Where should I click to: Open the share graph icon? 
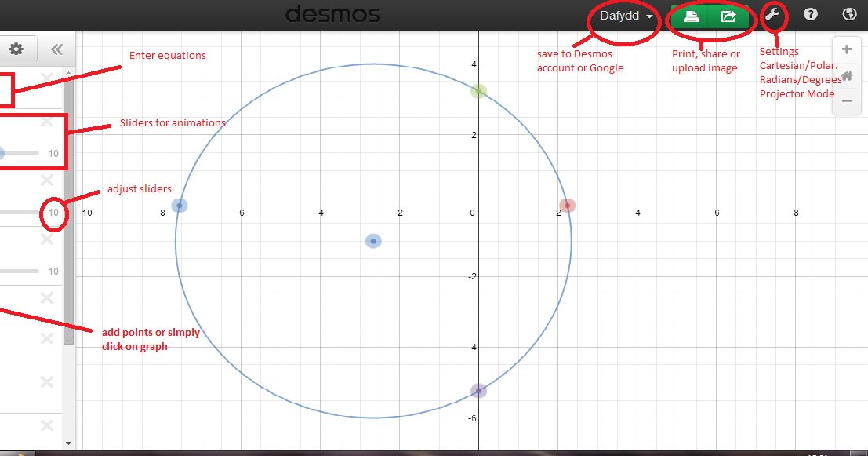[x=728, y=16]
